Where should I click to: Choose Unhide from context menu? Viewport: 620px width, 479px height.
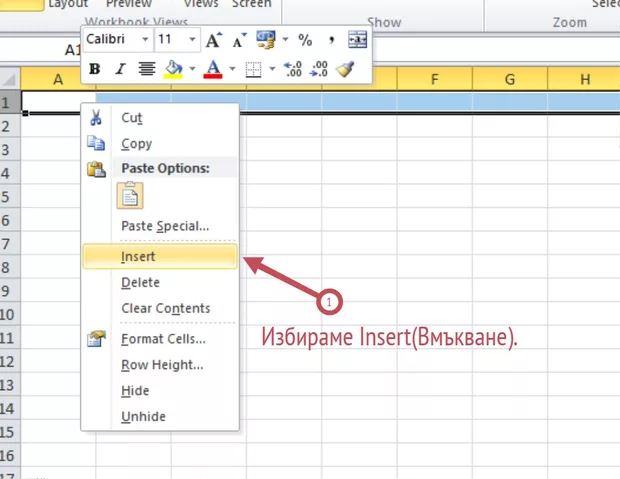tap(160, 417)
